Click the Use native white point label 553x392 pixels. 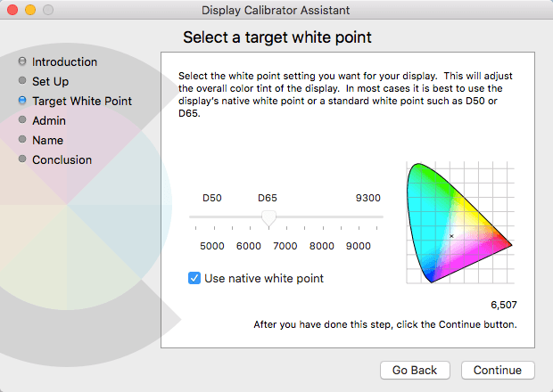click(x=264, y=278)
